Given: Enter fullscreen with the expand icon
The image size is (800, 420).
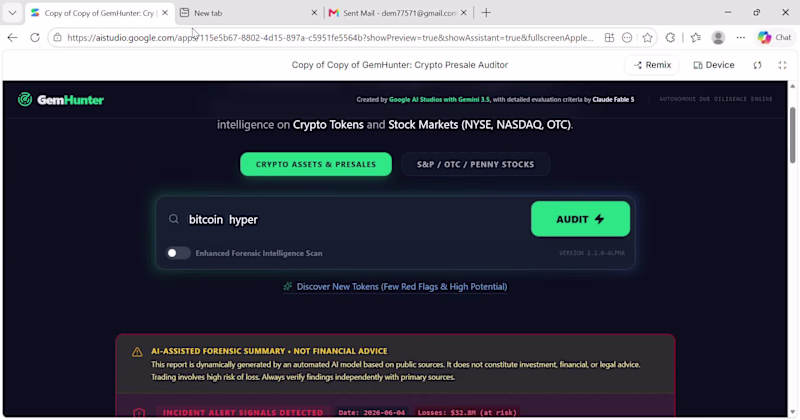Looking at the screenshot, I should point(782,65).
